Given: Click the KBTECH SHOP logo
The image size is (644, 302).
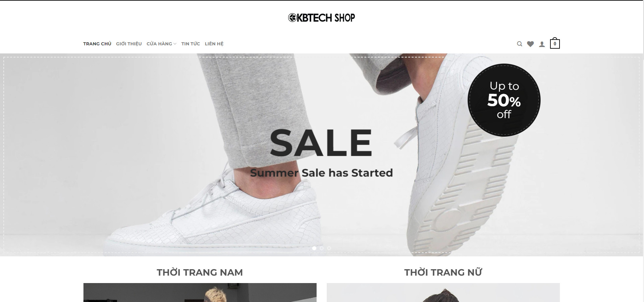Looking at the screenshot, I should point(322,18).
